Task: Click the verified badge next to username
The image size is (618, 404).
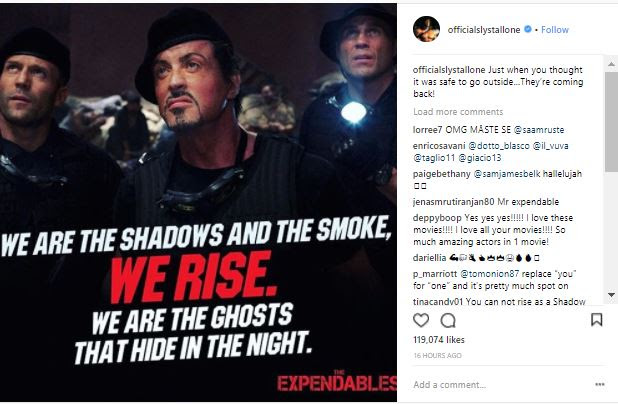Action: pyautogui.click(x=528, y=29)
